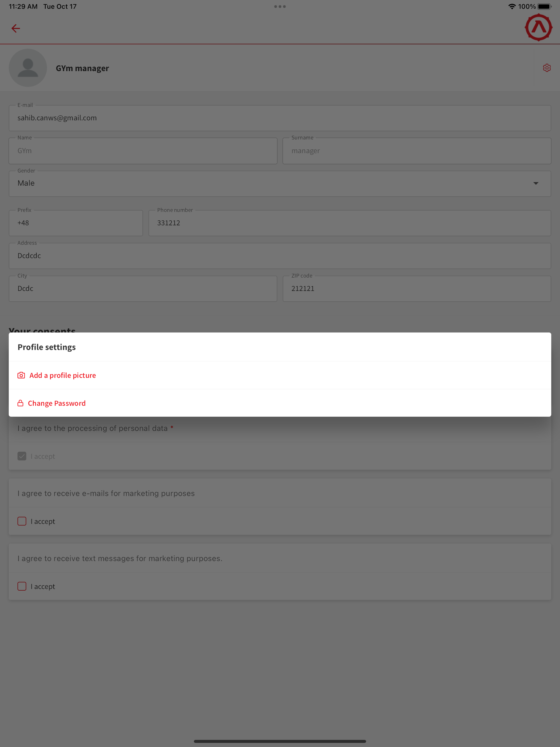Screen dimensions: 560x747
Task: Click the Address field Dcdcdc
Action: (x=280, y=256)
